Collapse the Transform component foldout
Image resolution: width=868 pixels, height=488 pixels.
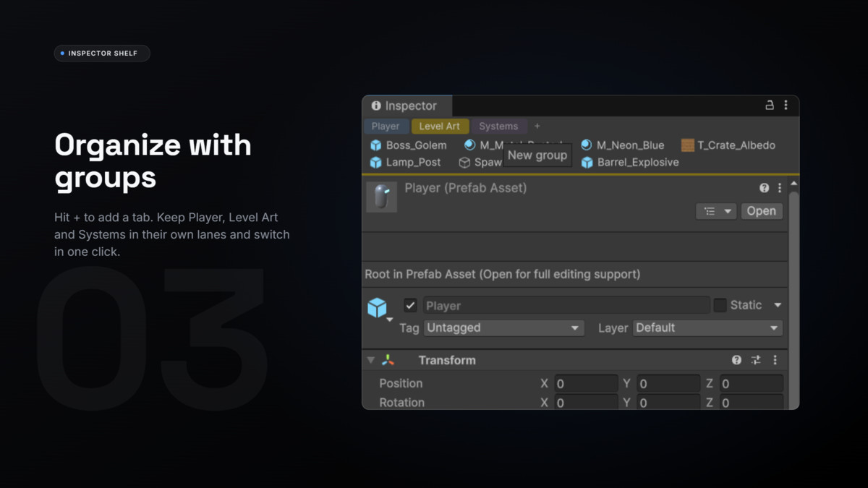click(x=371, y=360)
